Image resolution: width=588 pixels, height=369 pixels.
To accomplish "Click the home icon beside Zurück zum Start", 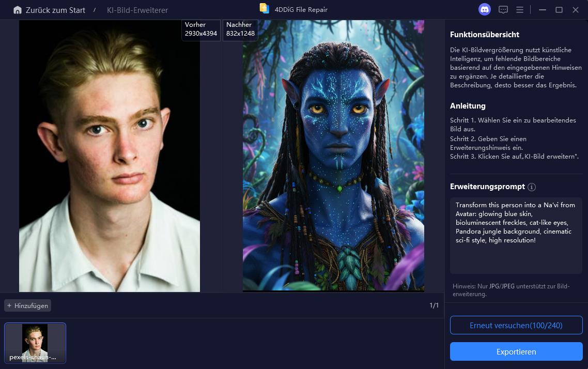I will click(18, 10).
